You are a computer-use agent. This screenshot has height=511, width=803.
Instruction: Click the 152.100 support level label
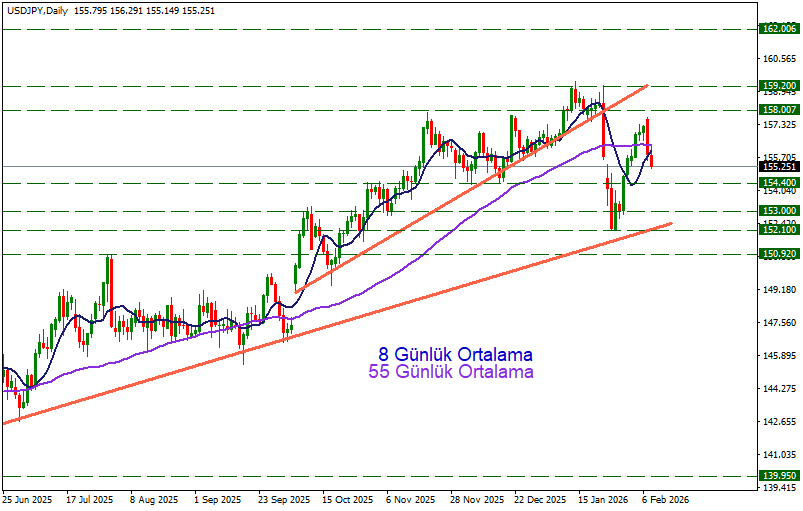coord(778,230)
